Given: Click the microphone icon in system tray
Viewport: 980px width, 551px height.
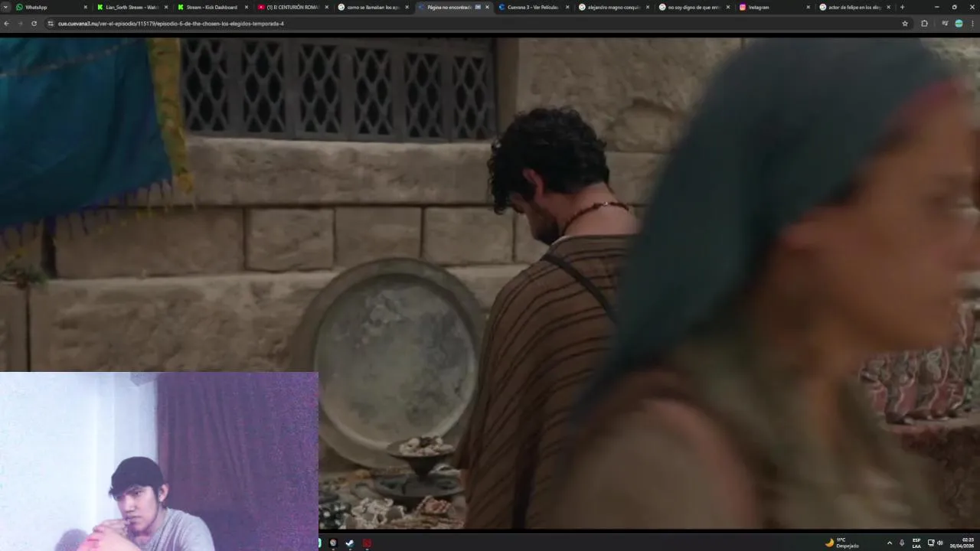Looking at the screenshot, I should tap(902, 543).
